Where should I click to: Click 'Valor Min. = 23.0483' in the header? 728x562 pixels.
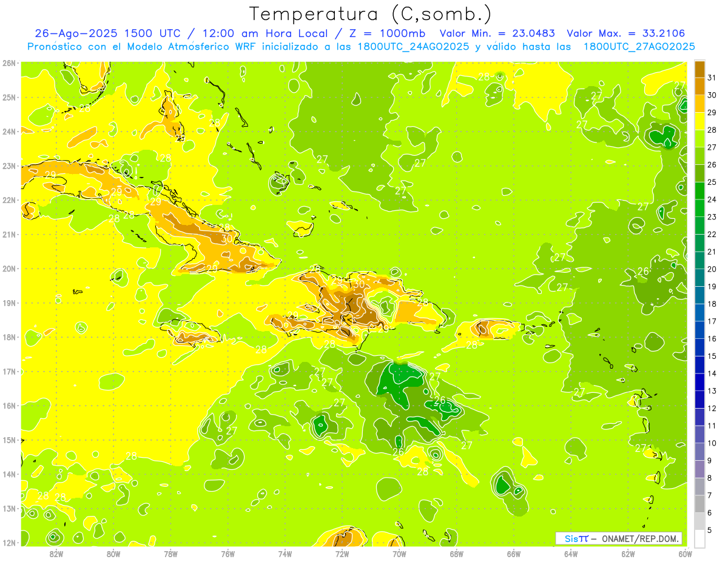coord(499,33)
